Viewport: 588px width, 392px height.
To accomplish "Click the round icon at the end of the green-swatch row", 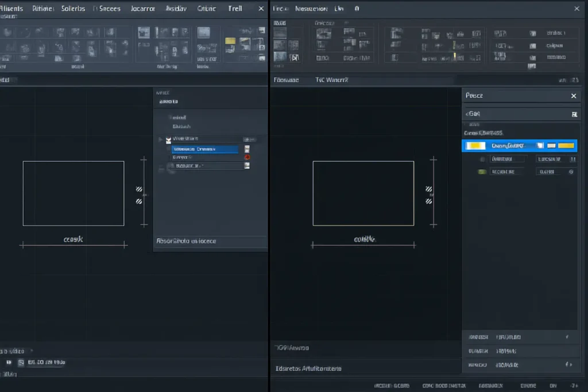I will [x=571, y=172].
